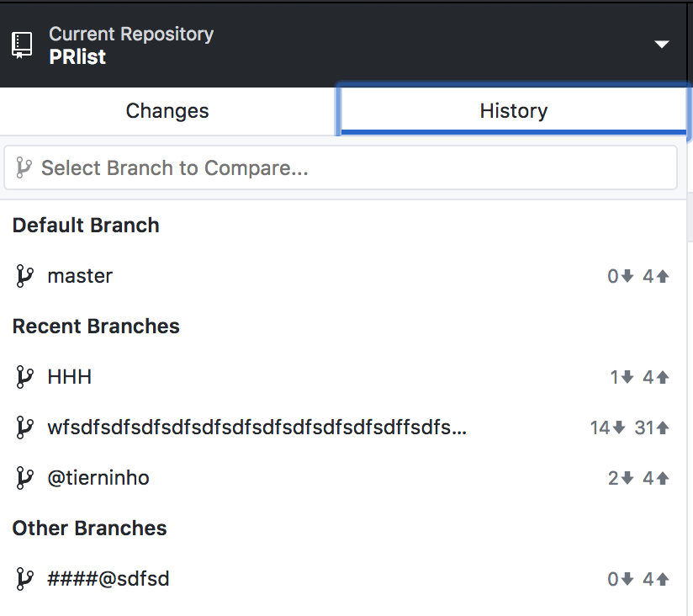Image resolution: width=693 pixels, height=616 pixels.
Task: Click the branch icon beside wfsdfsdf branch
Action: (24, 427)
